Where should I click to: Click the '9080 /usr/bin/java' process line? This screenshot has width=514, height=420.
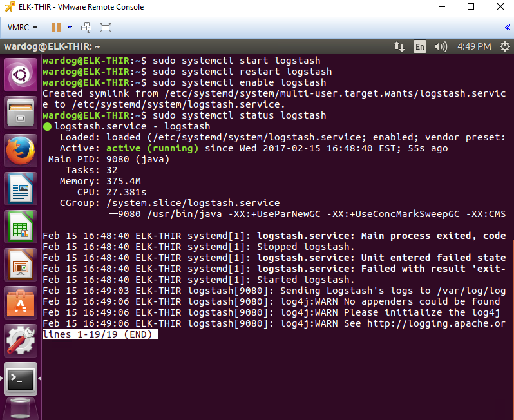307,214
